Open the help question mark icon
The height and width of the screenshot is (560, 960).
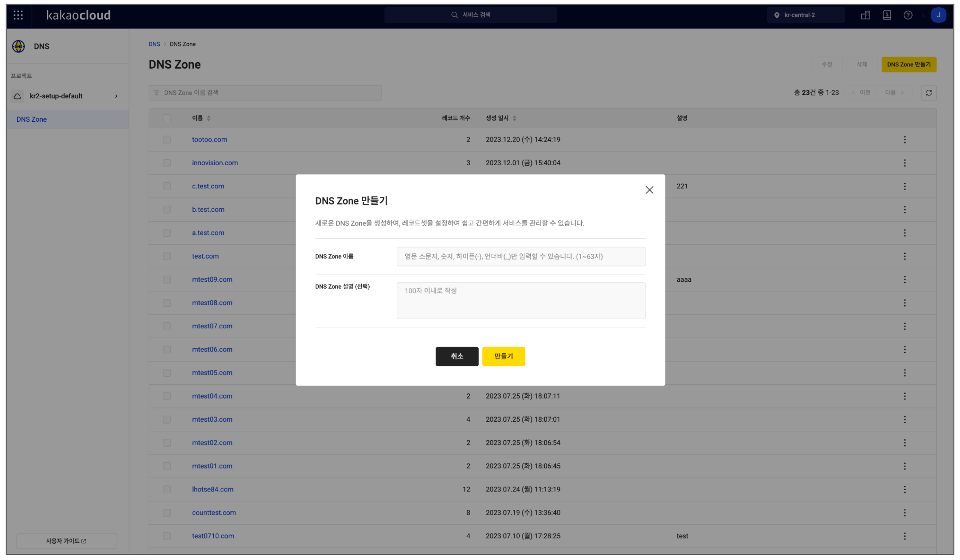click(x=908, y=15)
